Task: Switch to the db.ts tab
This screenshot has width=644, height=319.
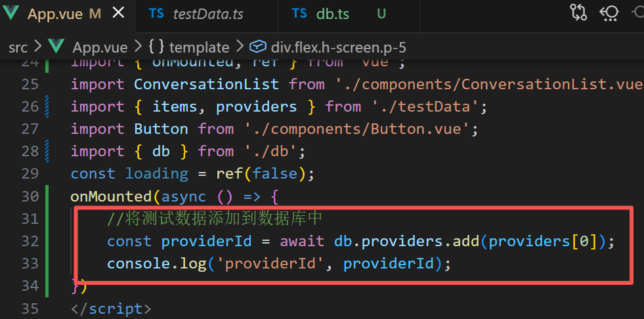Action: pyautogui.click(x=349, y=14)
